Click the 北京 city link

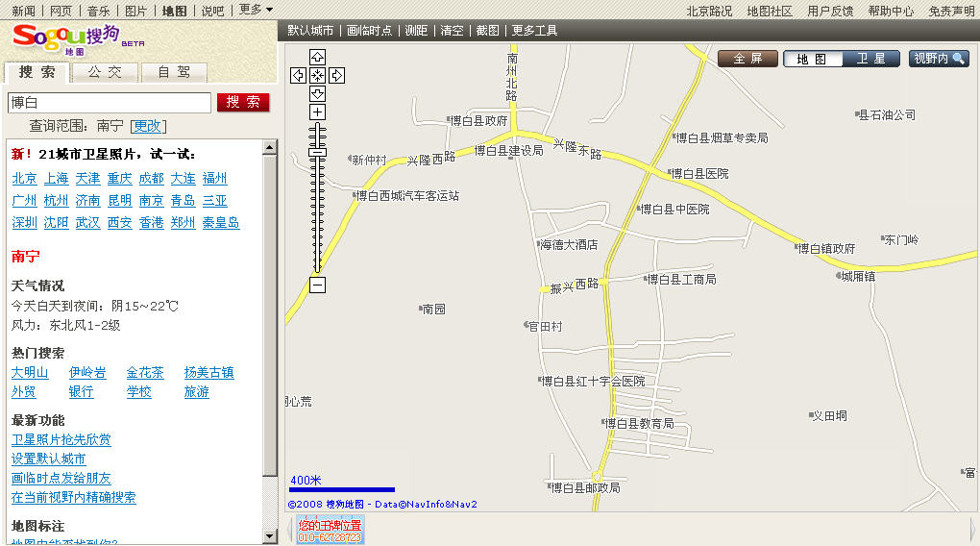24,178
